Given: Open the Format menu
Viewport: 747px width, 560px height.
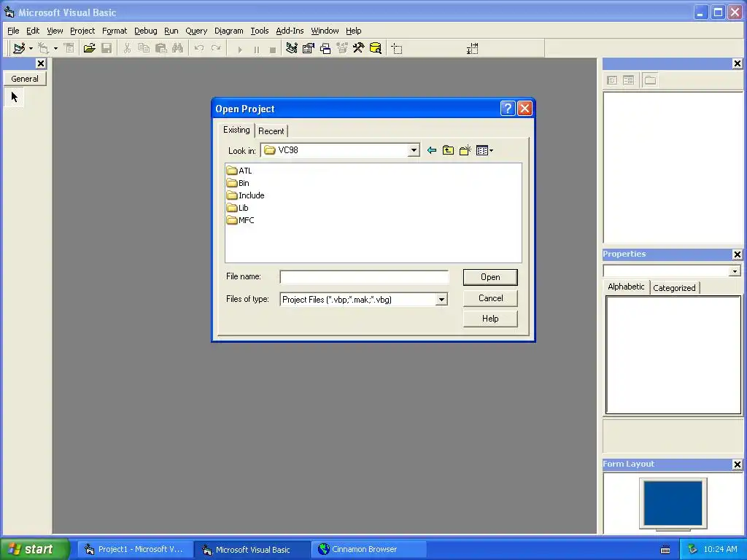Looking at the screenshot, I should pyautogui.click(x=115, y=31).
